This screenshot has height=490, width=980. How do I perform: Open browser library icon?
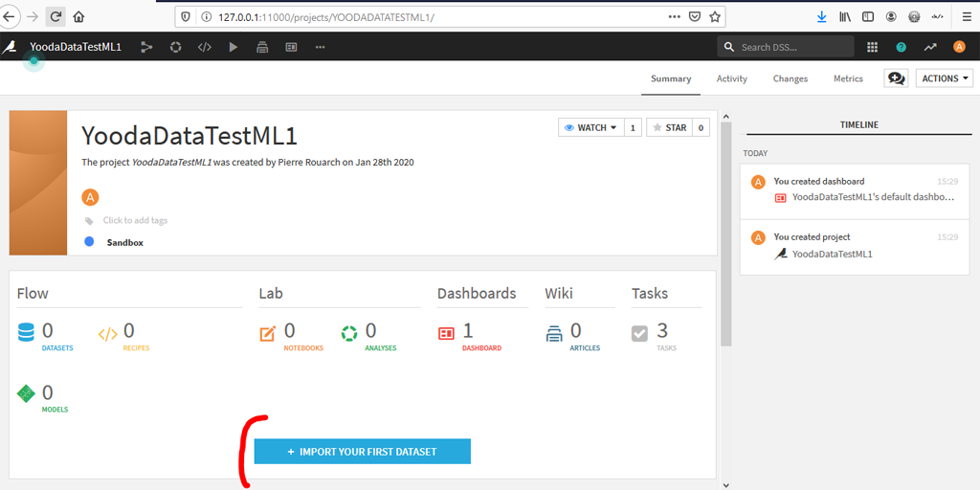[845, 17]
